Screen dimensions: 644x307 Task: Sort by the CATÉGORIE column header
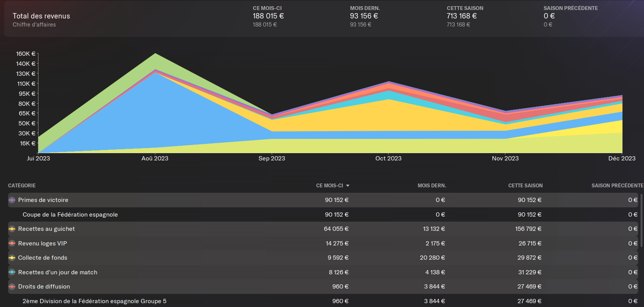click(x=22, y=185)
